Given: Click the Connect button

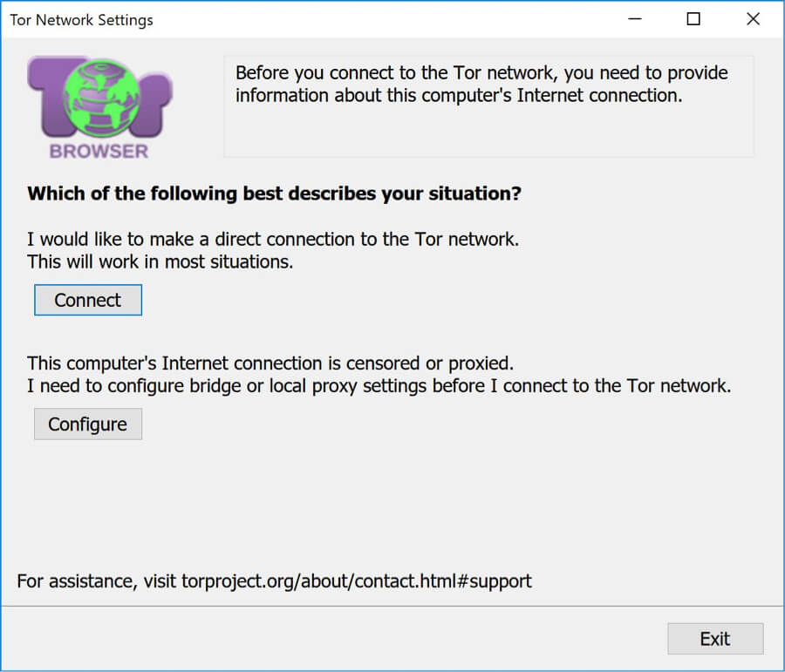Looking at the screenshot, I should pos(88,300).
